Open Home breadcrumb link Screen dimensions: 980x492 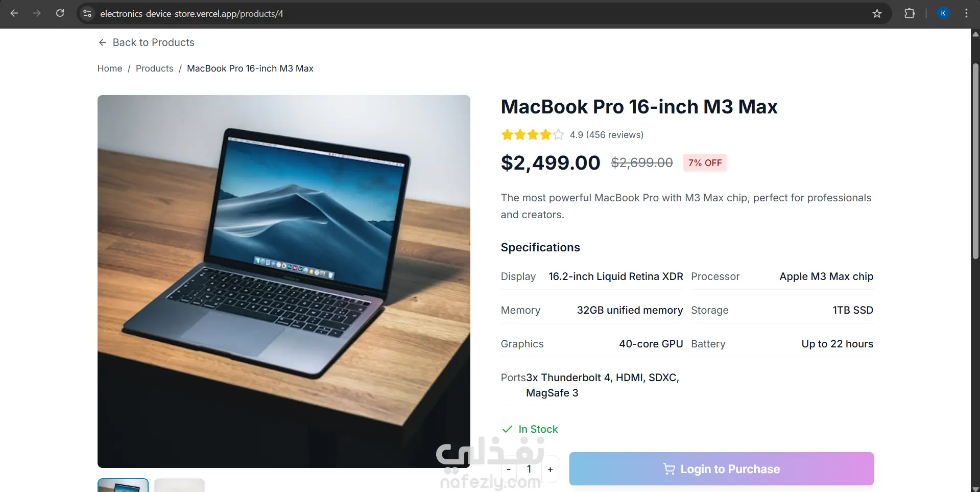pos(110,68)
